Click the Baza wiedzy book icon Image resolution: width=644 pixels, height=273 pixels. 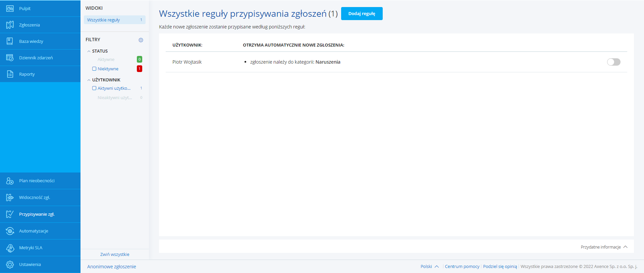click(x=10, y=41)
